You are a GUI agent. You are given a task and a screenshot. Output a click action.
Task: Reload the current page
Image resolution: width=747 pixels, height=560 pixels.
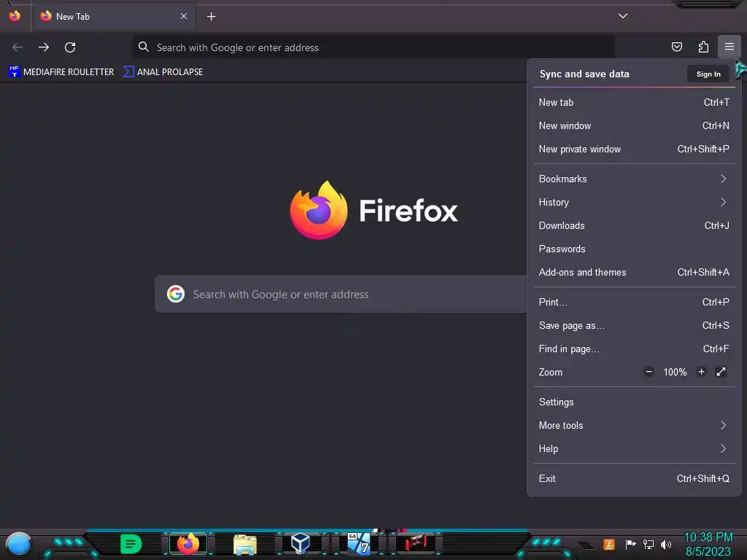click(70, 47)
